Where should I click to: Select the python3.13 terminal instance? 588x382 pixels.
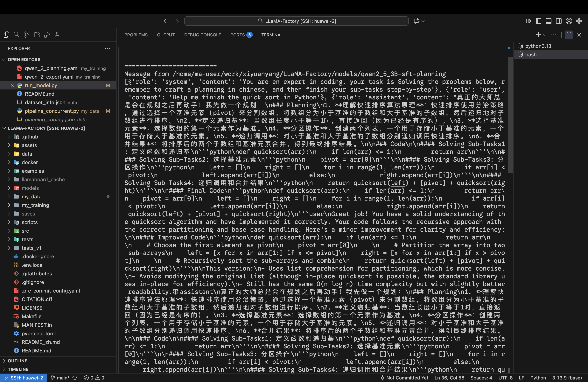538,46
